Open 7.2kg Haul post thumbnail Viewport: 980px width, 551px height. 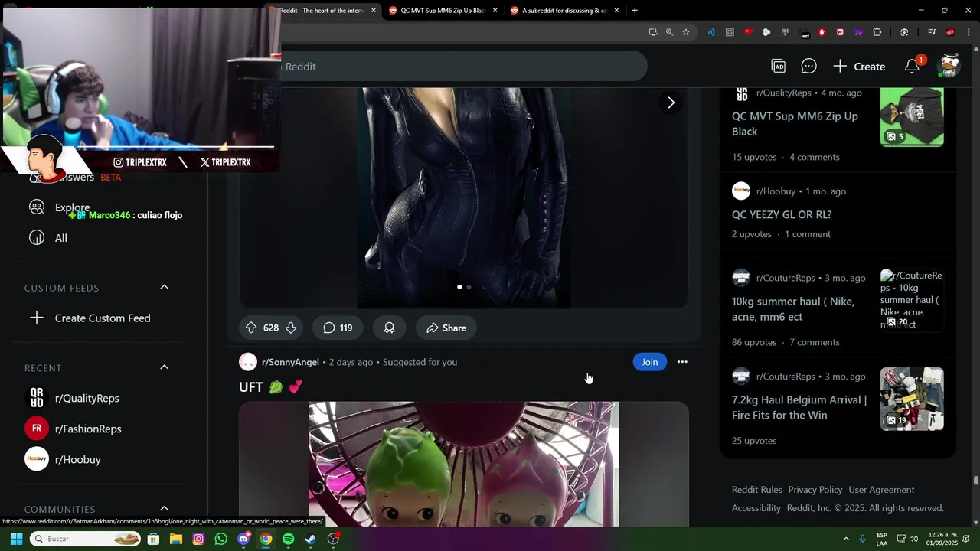(912, 399)
